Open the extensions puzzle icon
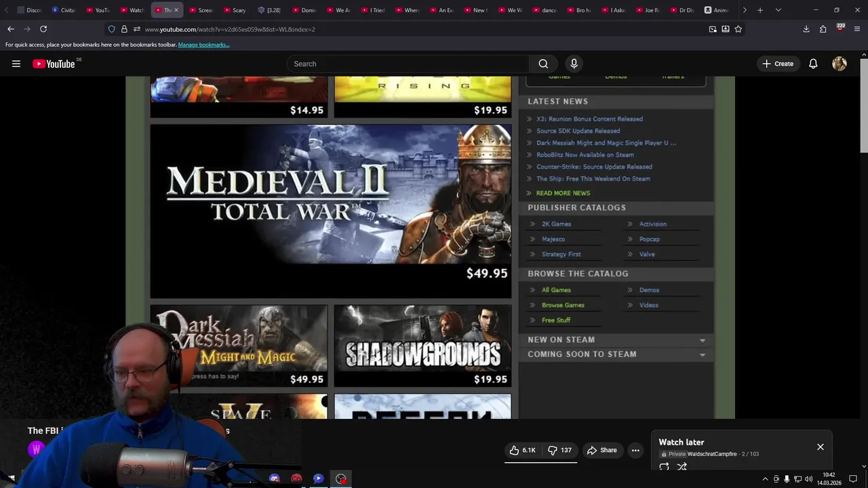 (823, 29)
